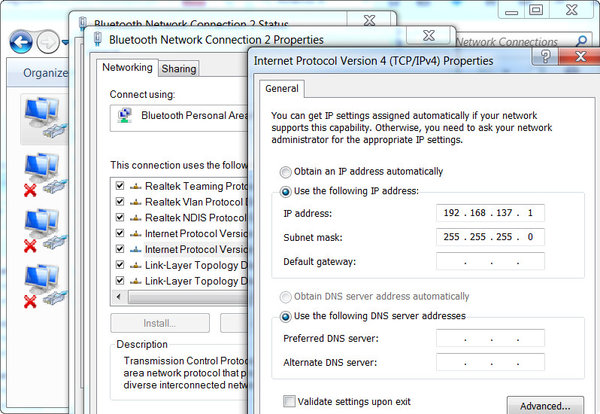Click the Install... button
Viewport: 600px width, 414px height.
tap(160, 323)
